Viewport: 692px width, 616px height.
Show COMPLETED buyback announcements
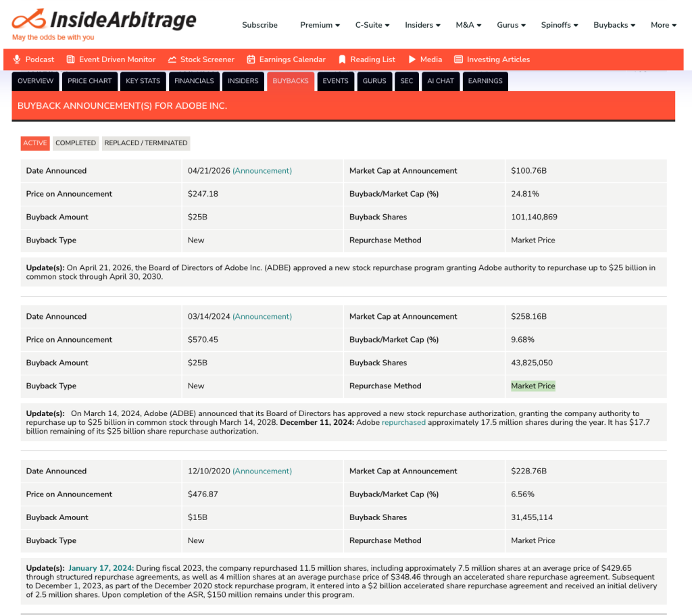pyautogui.click(x=76, y=143)
